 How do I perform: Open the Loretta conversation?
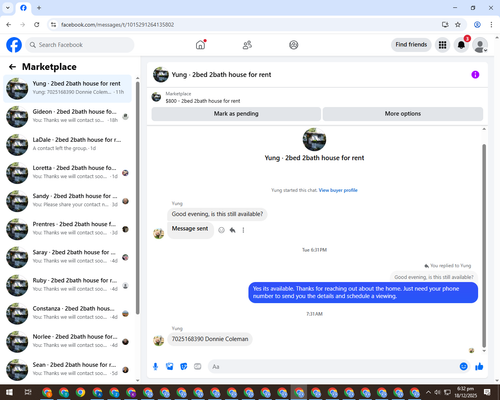coord(67,173)
